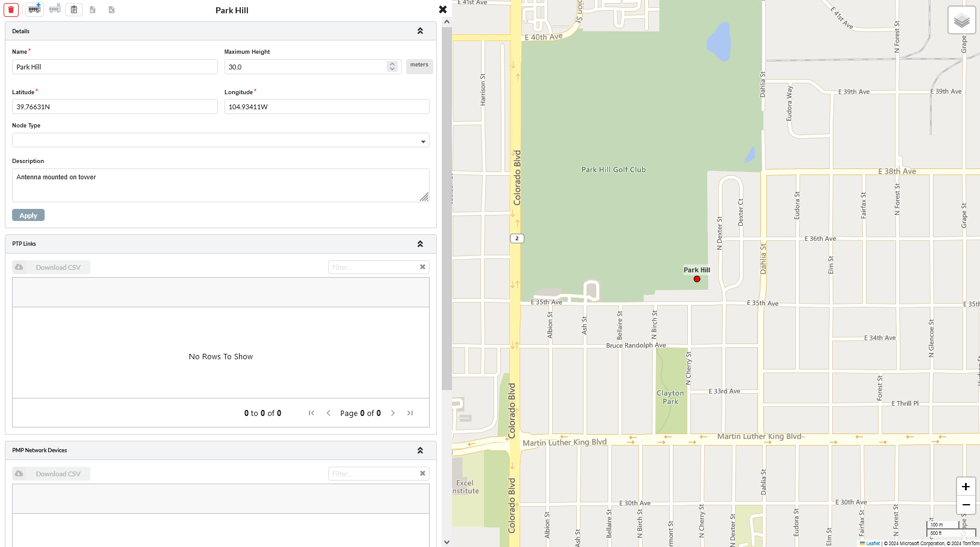This screenshot has width=980, height=547.
Task: Zoom out on the map
Action: pyautogui.click(x=966, y=505)
